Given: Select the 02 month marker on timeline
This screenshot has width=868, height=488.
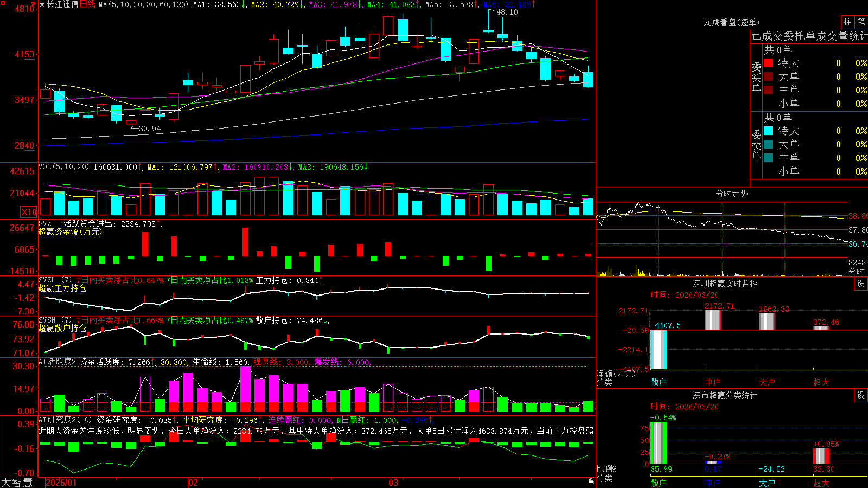Looking at the screenshot, I should [193, 483].
